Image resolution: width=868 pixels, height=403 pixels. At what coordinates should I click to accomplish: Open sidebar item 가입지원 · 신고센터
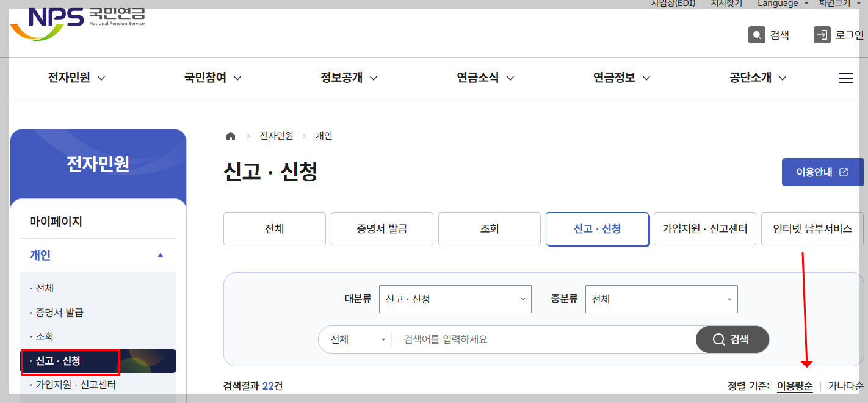(x=76, y=385)
